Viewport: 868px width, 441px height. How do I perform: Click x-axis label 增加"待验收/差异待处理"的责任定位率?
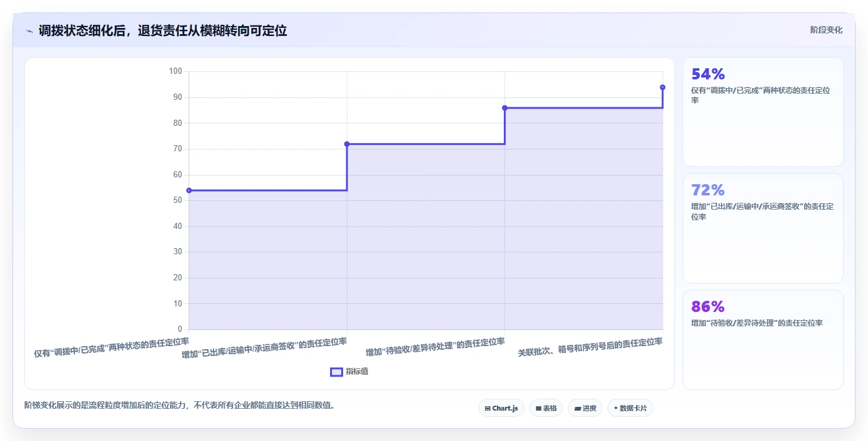click(x=435, y=347)
